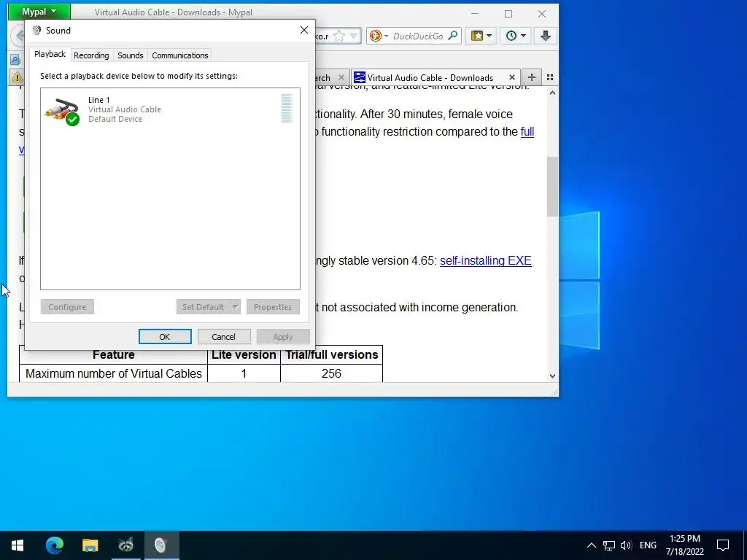Click the Sound dialog speaker title icon

pos(36,31)
